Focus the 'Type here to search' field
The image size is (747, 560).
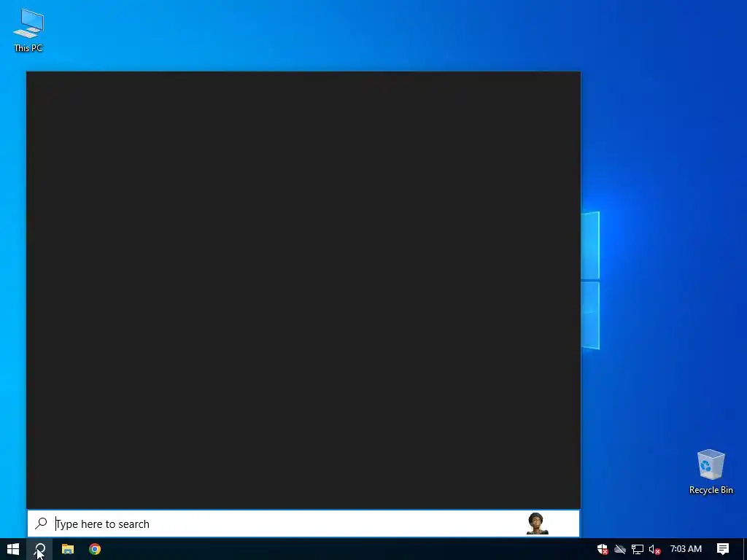tap(303, 524)
